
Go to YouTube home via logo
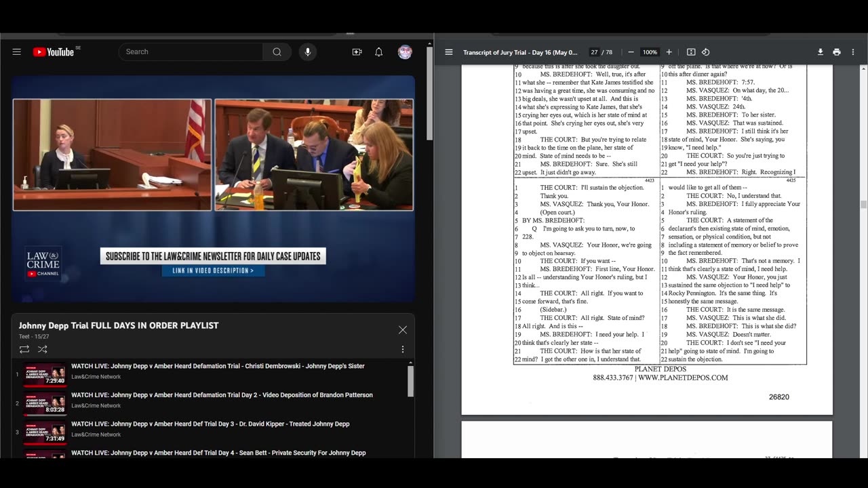pyautogui.click(x=54, y=52)
